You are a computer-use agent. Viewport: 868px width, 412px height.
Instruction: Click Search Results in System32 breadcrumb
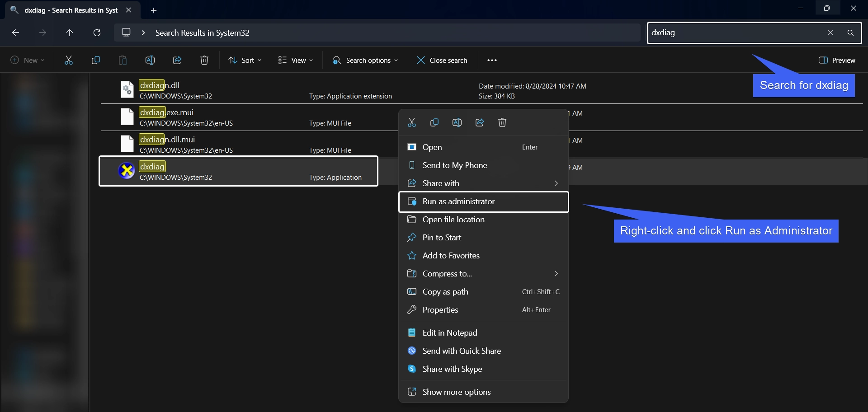tap(202, 33)
